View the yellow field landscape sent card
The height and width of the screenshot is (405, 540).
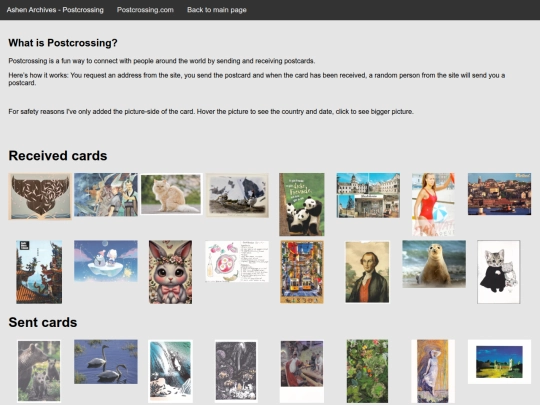click(499, 362)
